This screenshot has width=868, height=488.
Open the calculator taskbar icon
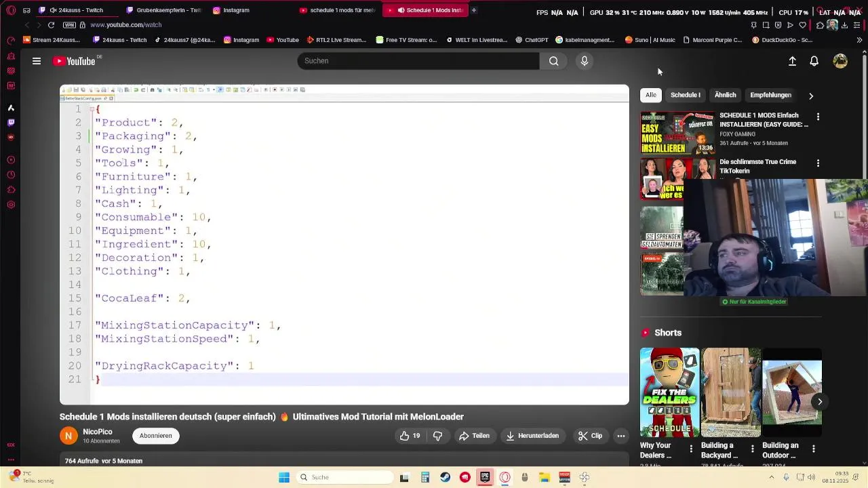click(x=425, y=477)
